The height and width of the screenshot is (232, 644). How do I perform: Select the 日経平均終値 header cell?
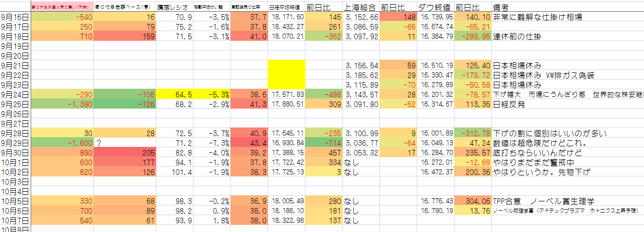287,8
